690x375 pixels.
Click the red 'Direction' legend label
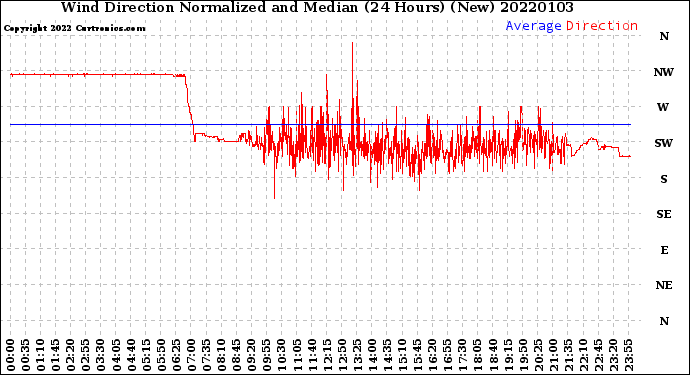coord(602,26)
